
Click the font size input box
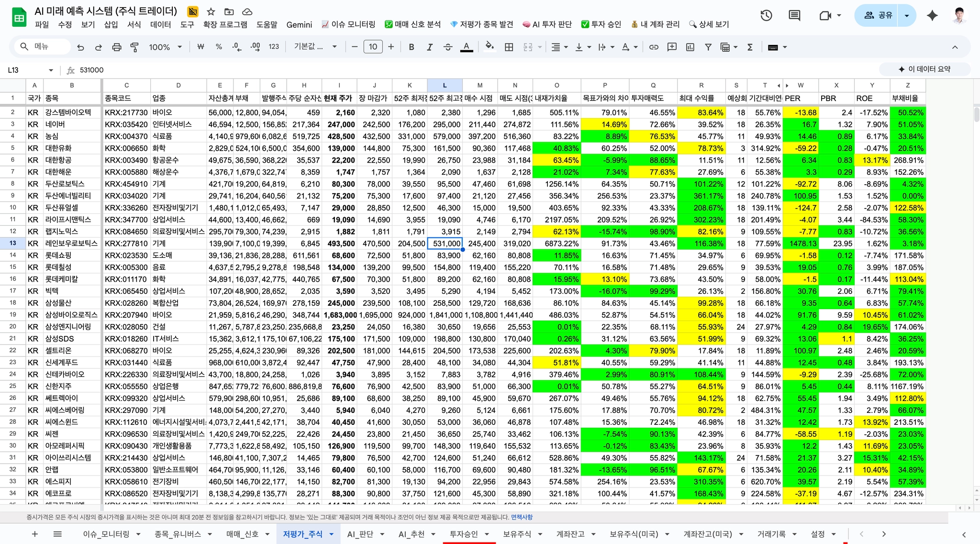[x=373, y=47]
